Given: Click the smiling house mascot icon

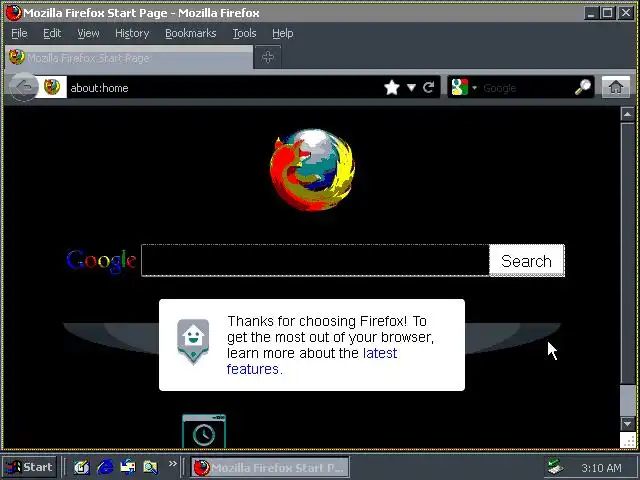Looking at the screenshot, I should (193, 341).
